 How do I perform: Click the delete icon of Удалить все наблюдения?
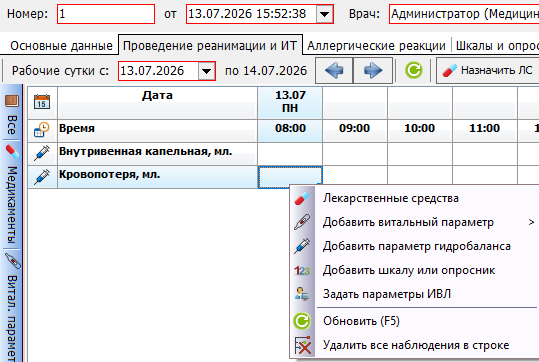pos(303,345)
